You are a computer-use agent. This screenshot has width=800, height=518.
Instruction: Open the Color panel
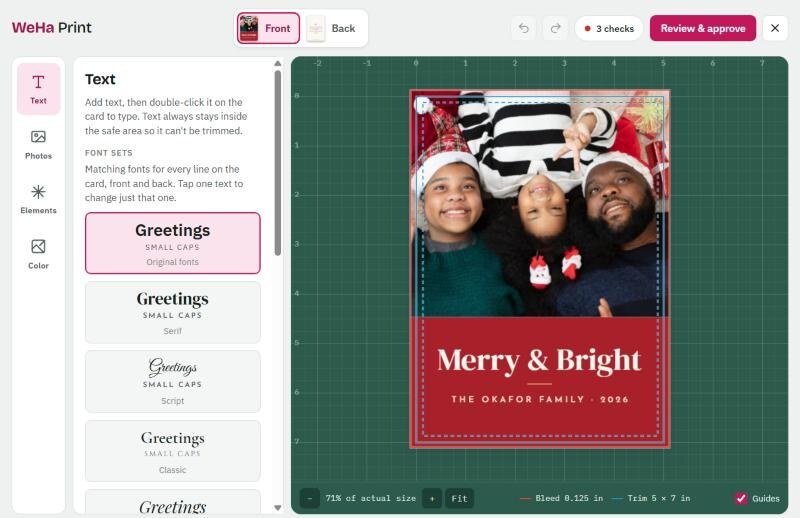click(x=38, y=254)
